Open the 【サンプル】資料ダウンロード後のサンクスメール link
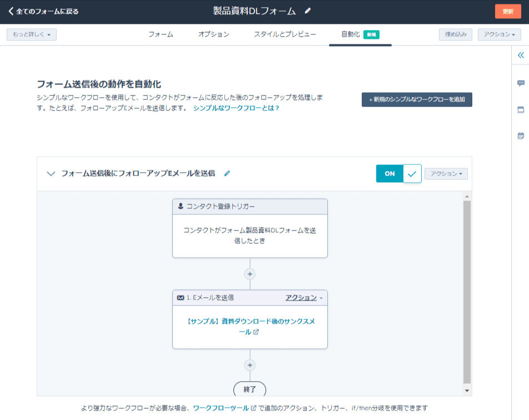The height and width of the screenshot is (420, 529). tap(250, 327)
